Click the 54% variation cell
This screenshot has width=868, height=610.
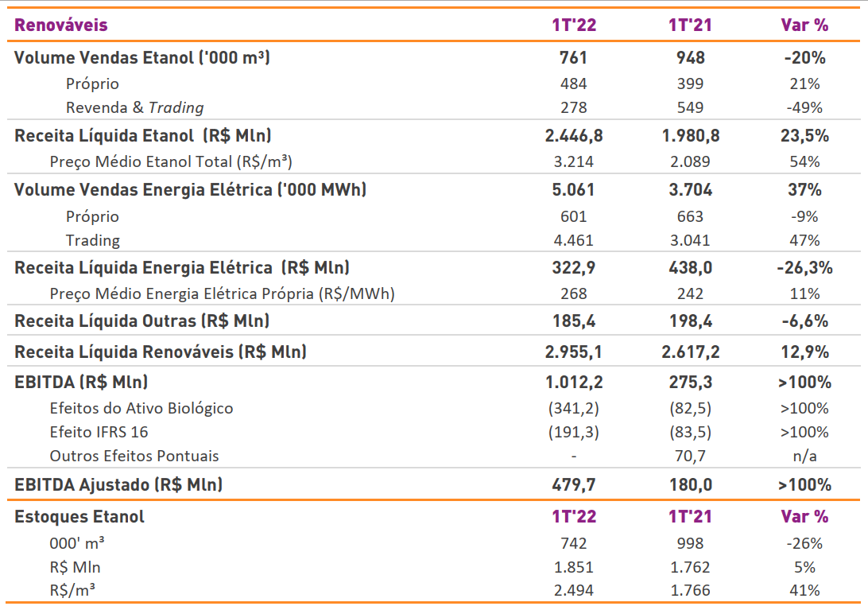[804, 161]
